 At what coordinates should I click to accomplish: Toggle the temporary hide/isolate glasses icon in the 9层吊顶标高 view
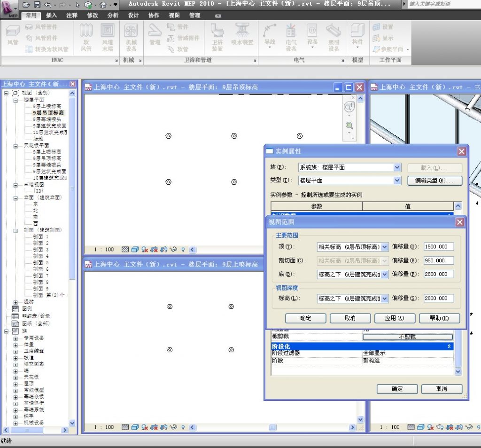point(173,249)
